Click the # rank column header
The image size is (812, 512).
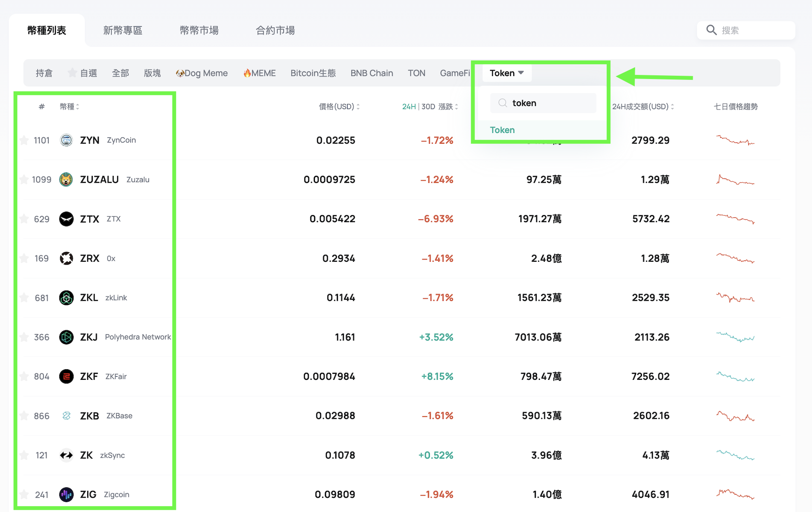42,107
